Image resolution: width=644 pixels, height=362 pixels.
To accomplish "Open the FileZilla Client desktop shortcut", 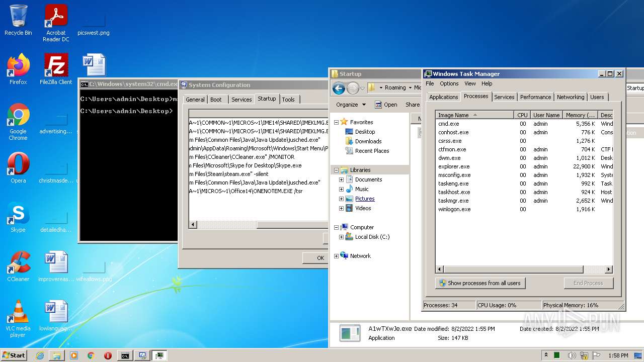I will (x=56, y=69).
